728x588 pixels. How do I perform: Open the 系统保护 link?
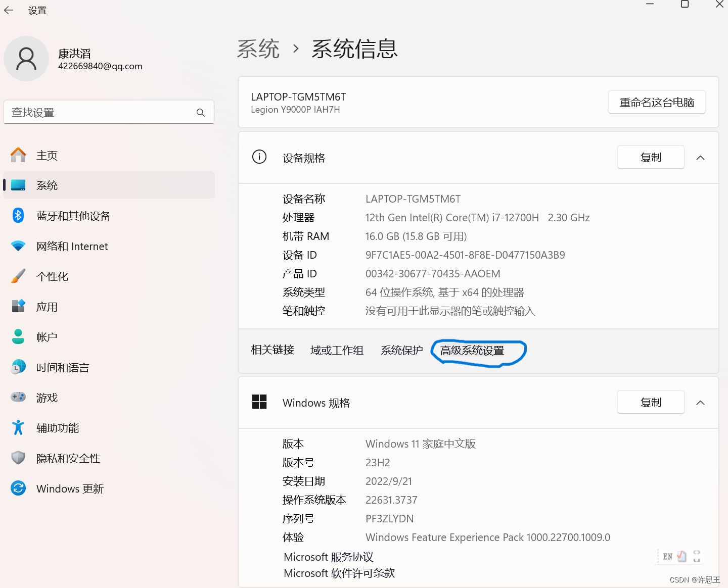[x=402, y=350]
